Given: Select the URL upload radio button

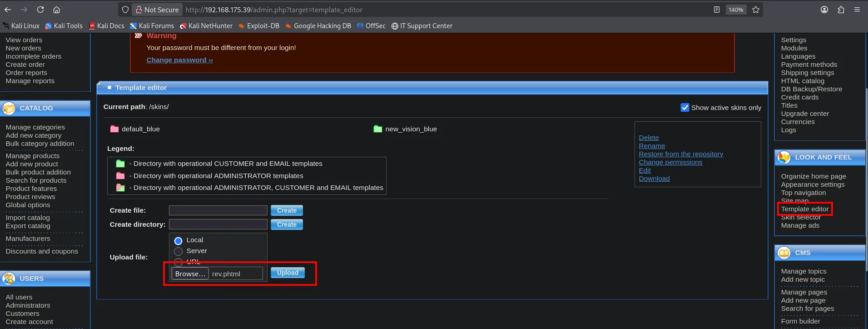Looking at the screenshot, I should point(178,262).
